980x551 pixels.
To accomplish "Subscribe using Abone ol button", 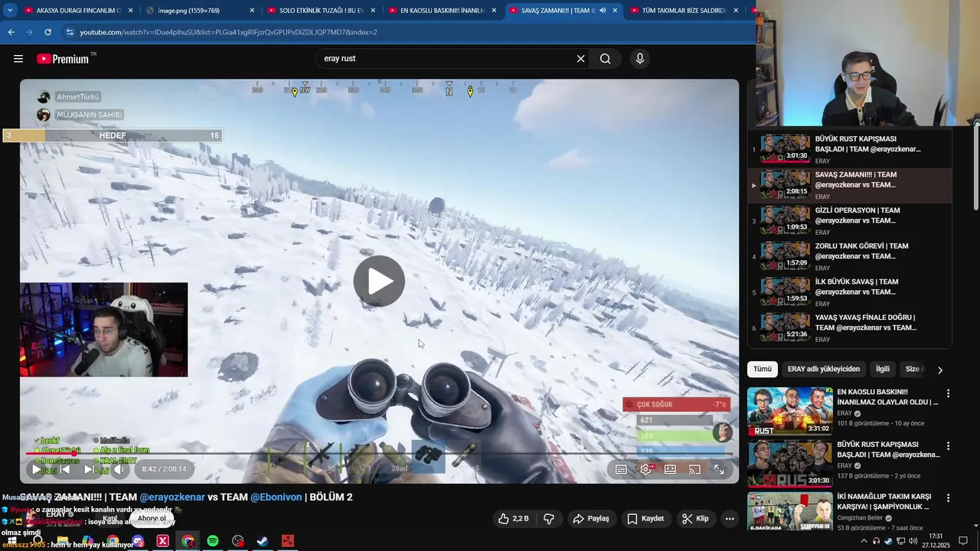I will (x=152, y=518).
